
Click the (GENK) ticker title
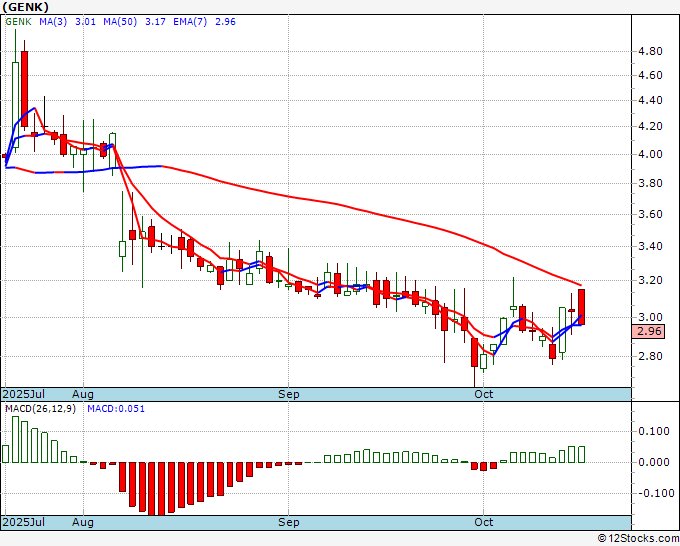coord(26,7)
